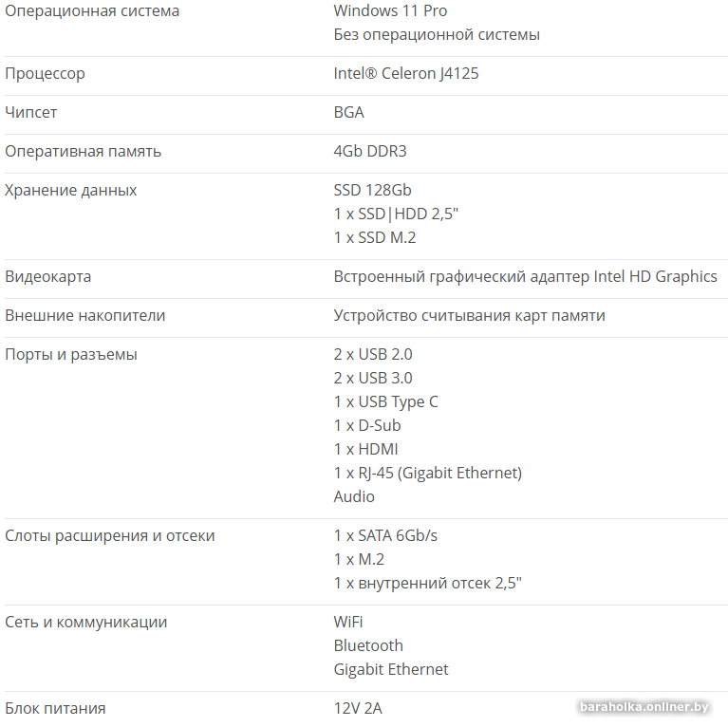Screen dimensions: 728x727
Task: Click "Устройство считывания карт памяти" value
Action: pos(469,316)
